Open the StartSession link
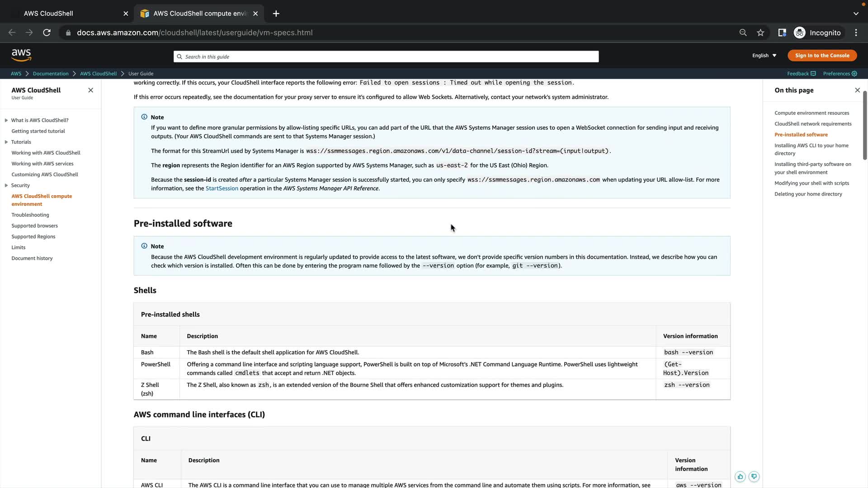The image size is (868, 488). pos(222,188)
